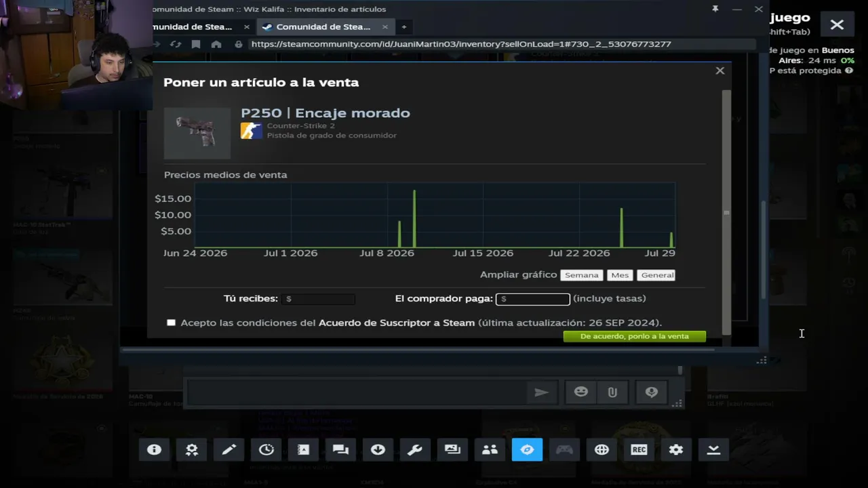Open the screenshots gallery icon

point(452,449)
